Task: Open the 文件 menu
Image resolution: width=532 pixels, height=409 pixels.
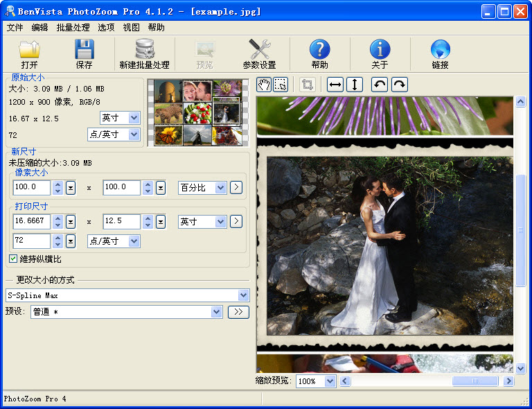Action: coord(15,28)
